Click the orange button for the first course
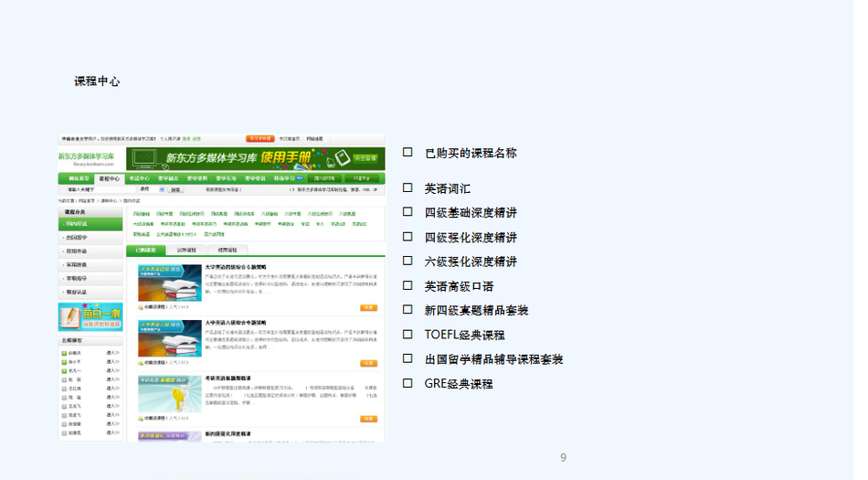The width and height of the screenshot is (868, 480). (368, 308)
